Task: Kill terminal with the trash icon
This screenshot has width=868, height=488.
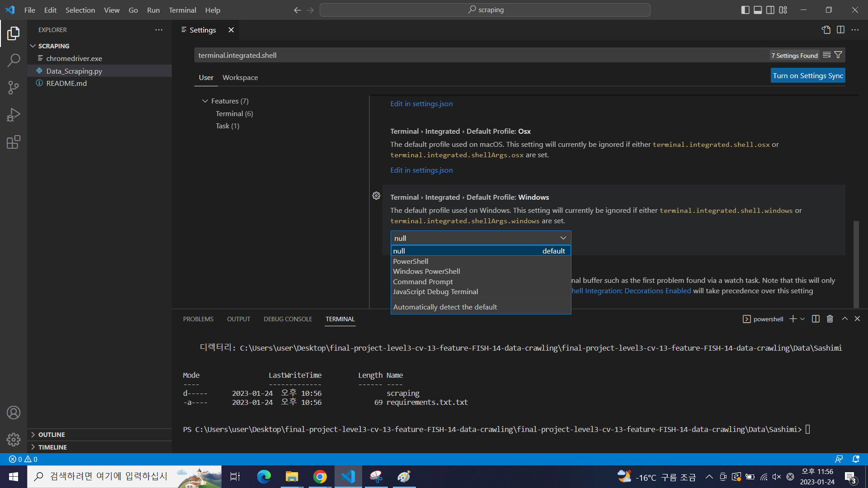Action: (x=830, y=319)
